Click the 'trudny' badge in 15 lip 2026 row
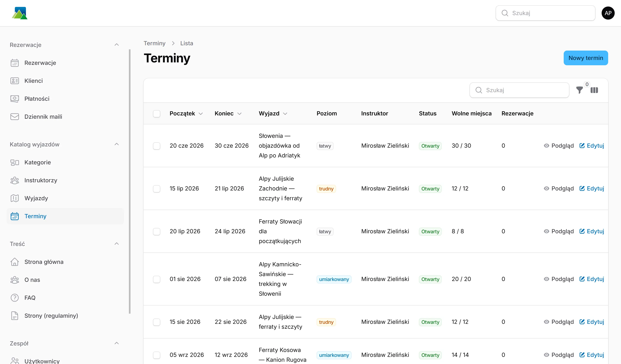 tap(326, 189)
